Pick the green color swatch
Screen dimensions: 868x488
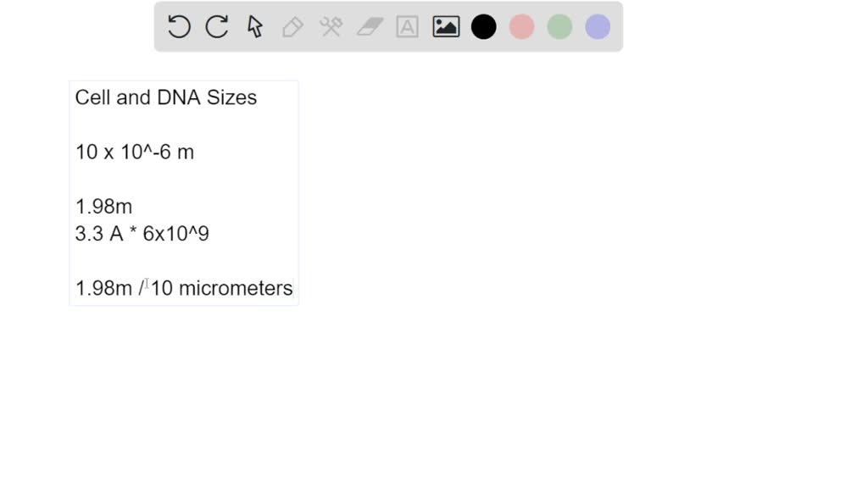tap(559, 27)
